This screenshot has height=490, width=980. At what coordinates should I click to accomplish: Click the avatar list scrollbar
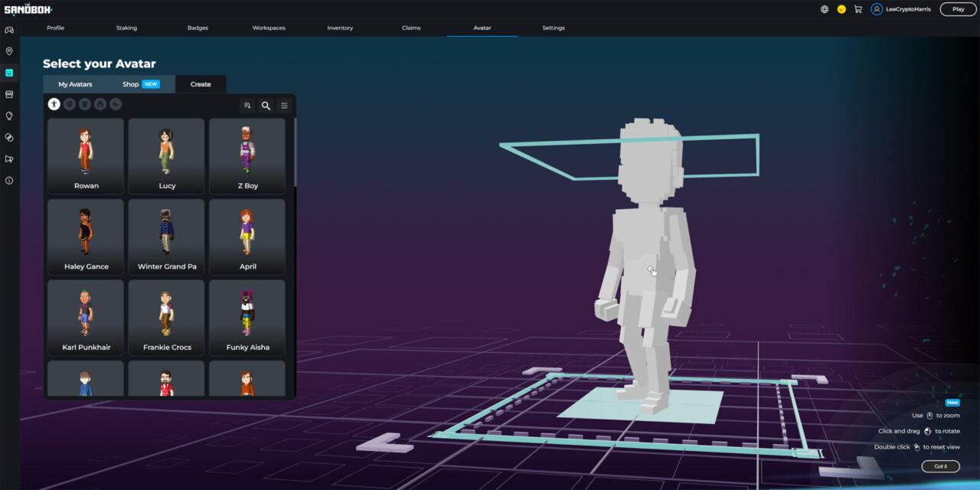[x=295, y=153]
